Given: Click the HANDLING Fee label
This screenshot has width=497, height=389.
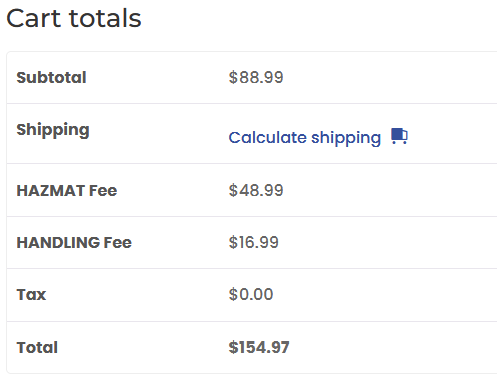Looking at the screenshot, I should point(74,242).
